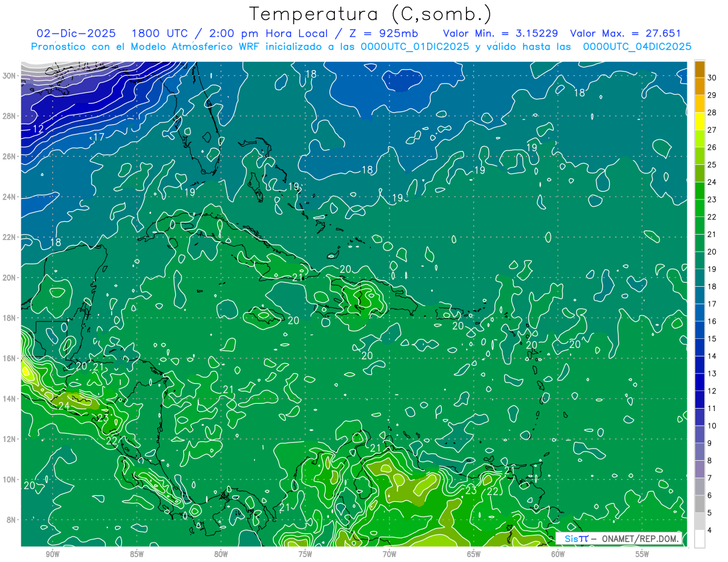Click the legend scale value 25

pos(712,165)
